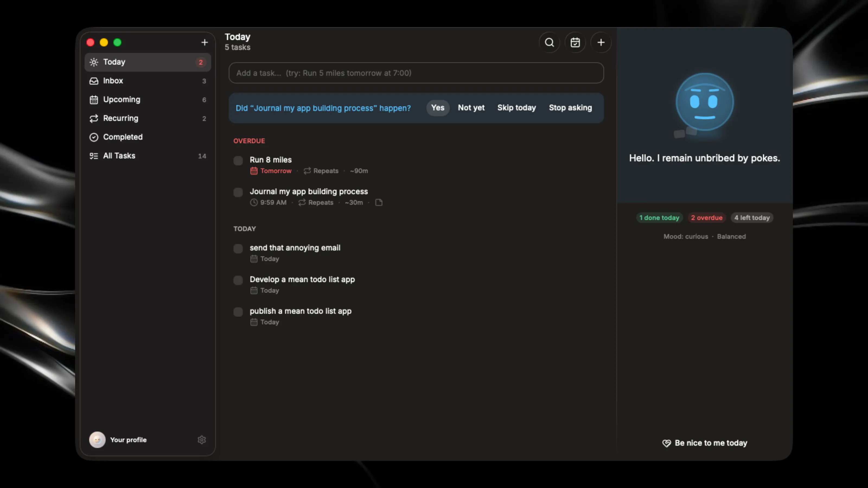The height and width of the screenshot is (488, 868).
Task: Click send that annoying email title
Action: 295,248
